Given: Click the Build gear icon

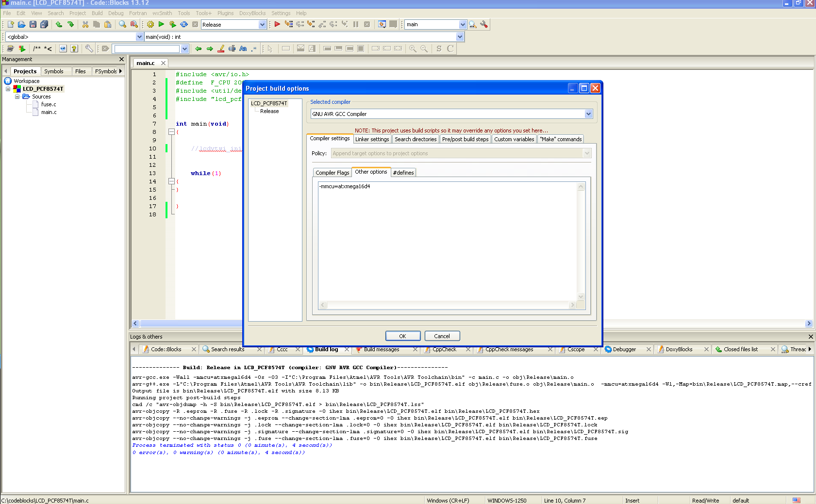Looking at the screenshot, I should pyautogui.click(x=150, y=24).
